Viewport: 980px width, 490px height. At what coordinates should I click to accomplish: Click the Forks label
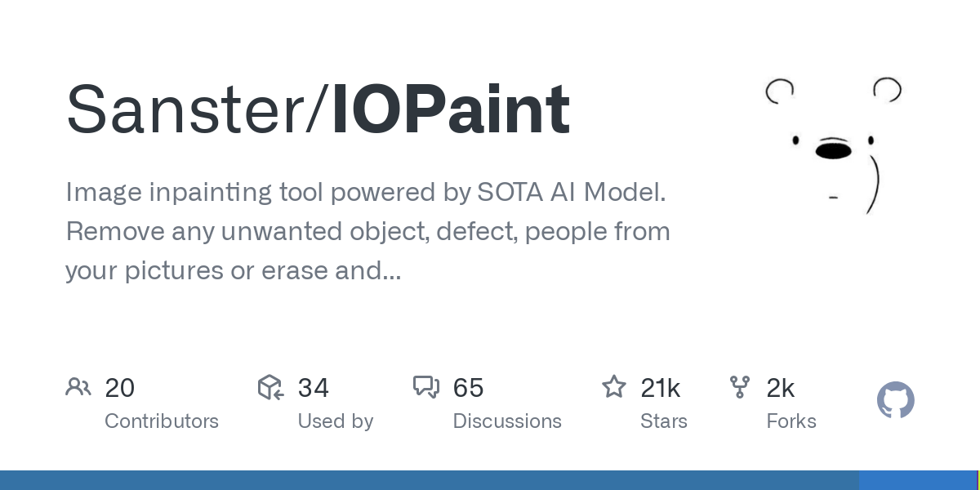pos(791,421)
